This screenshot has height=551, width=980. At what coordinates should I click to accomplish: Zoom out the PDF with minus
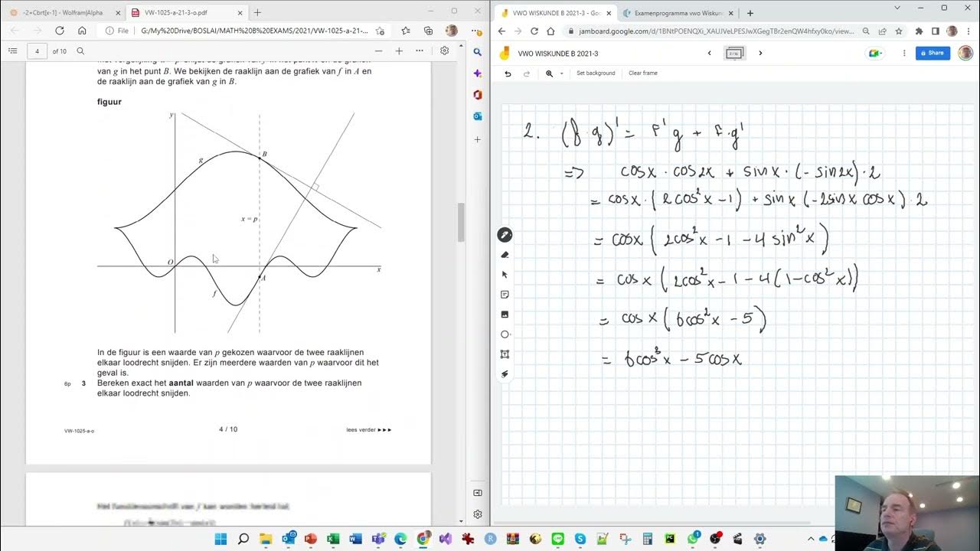[378, 51]
